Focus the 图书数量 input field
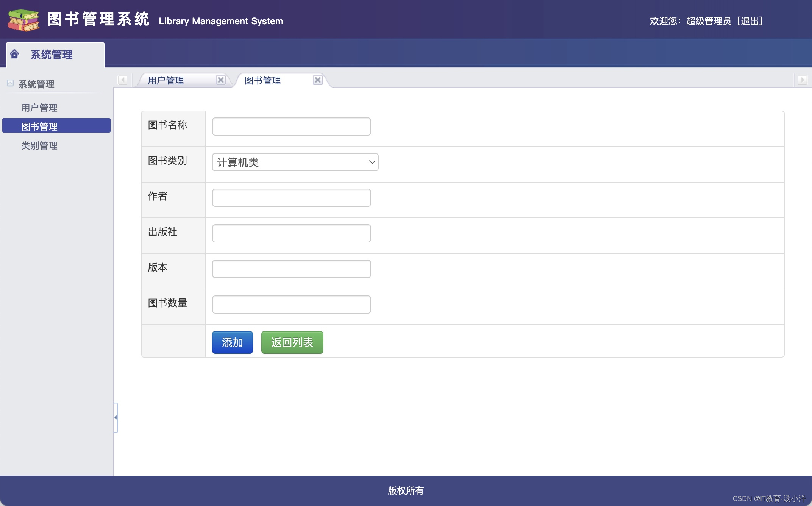This screenshot has height=506, width=812. point(291,305)
